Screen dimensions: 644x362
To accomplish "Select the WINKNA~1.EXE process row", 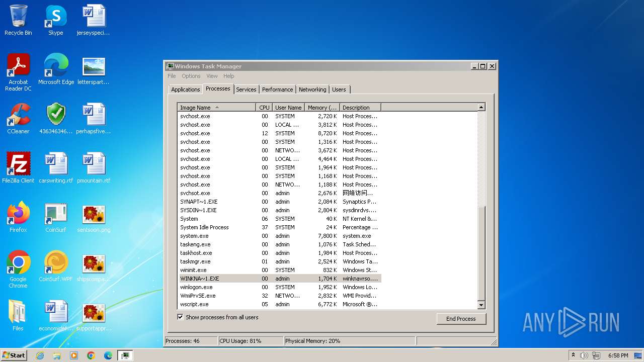I will click(x=279, y=279).
